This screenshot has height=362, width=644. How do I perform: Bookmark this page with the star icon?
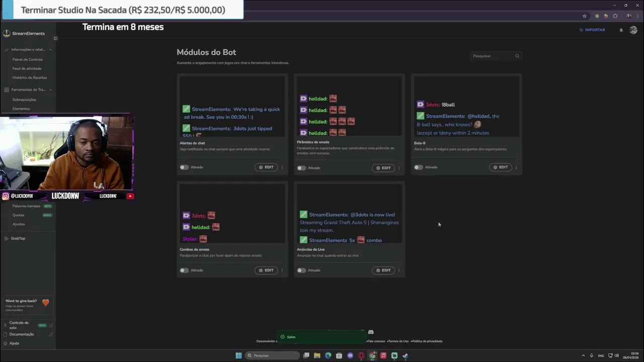pyautogui.click(x=584, y=16)
